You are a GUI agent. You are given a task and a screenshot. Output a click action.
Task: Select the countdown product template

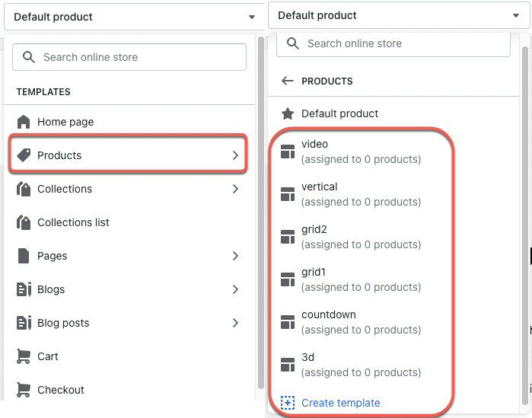click(362, 322)
